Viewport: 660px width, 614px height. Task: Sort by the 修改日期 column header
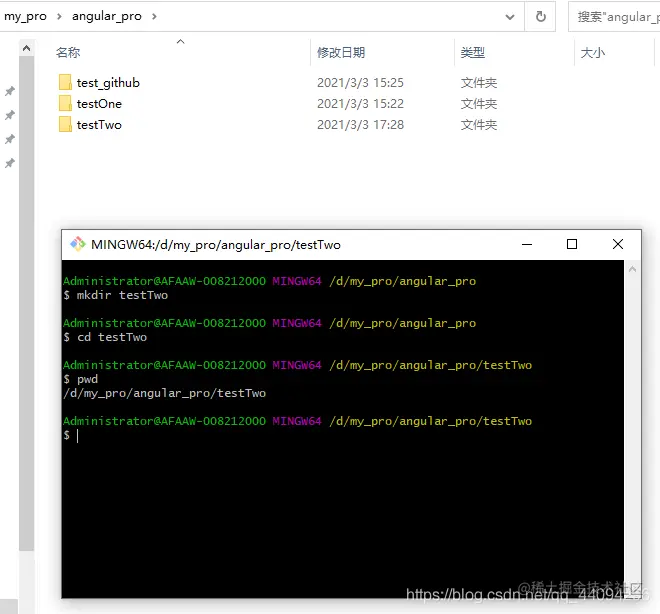click(341, 53)
